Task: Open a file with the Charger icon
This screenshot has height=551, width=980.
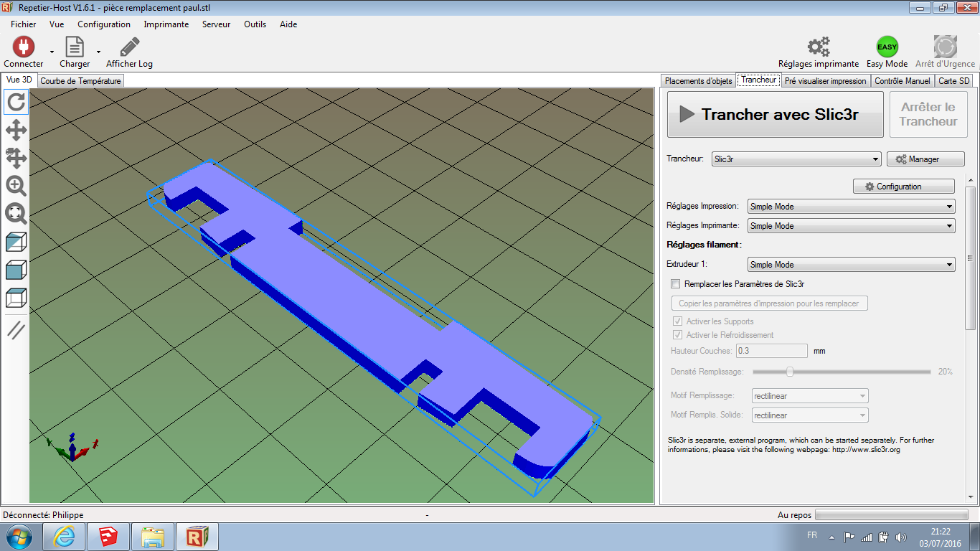Action: point(75,47)
